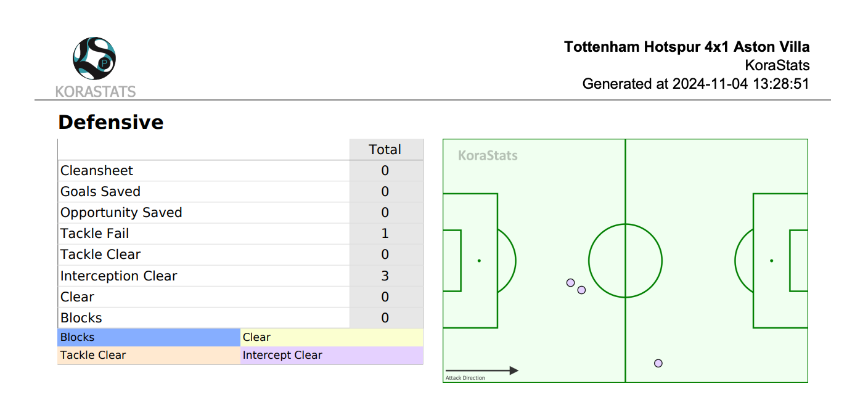Select the Tackle Clear legend swatch
The height and width of the screenshot is (413, 868).
149,355
